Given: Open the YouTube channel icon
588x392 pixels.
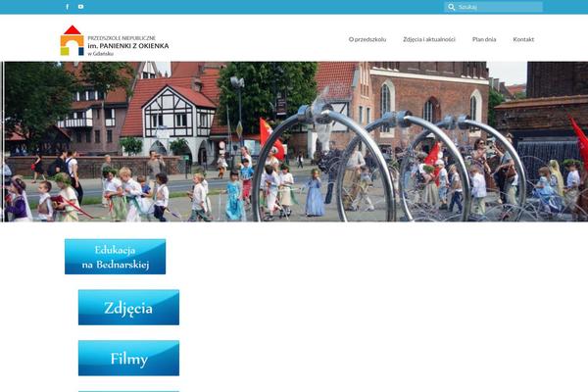Looking at the screenshot, I should click(80, 7).
